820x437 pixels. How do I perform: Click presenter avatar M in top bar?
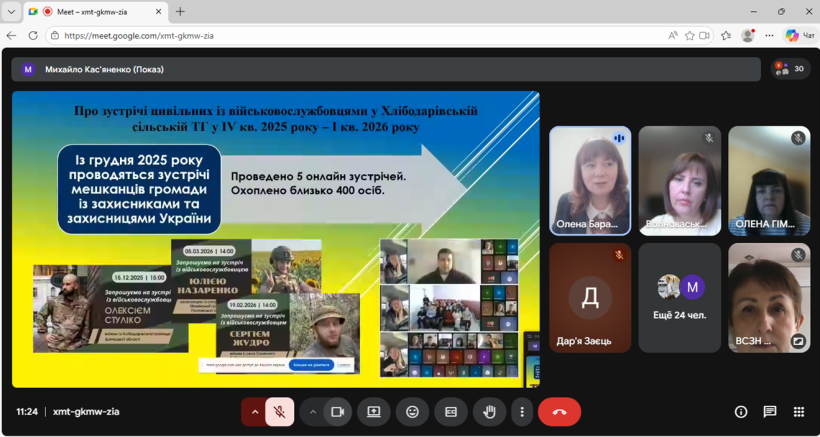[x=28, y=69]
